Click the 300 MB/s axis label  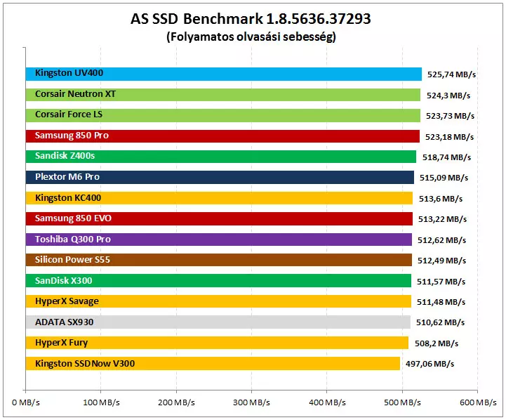tap(252, 402)
